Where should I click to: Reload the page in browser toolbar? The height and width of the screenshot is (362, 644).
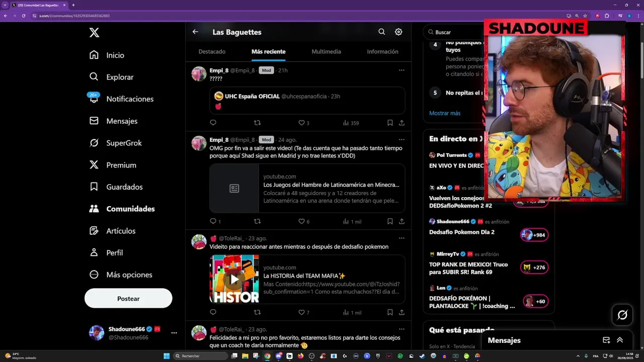pos(23,16)
